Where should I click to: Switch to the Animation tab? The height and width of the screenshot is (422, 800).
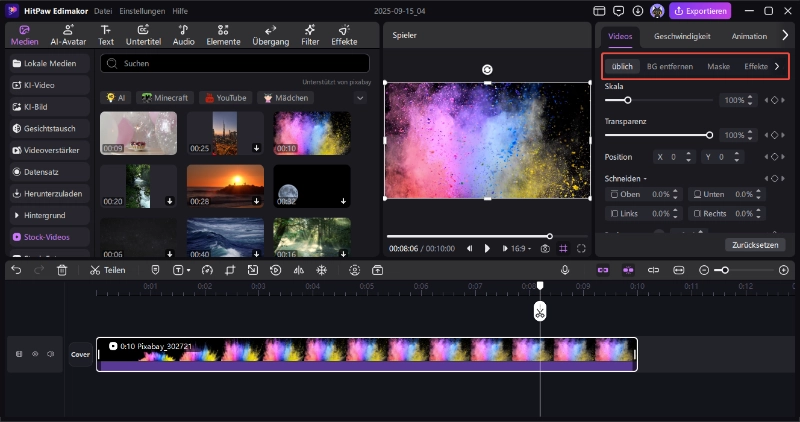[x=749, y=36]
